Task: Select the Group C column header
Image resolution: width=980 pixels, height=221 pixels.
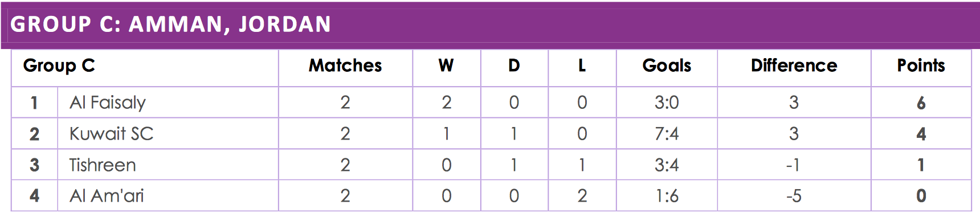Action: (59, 66)
